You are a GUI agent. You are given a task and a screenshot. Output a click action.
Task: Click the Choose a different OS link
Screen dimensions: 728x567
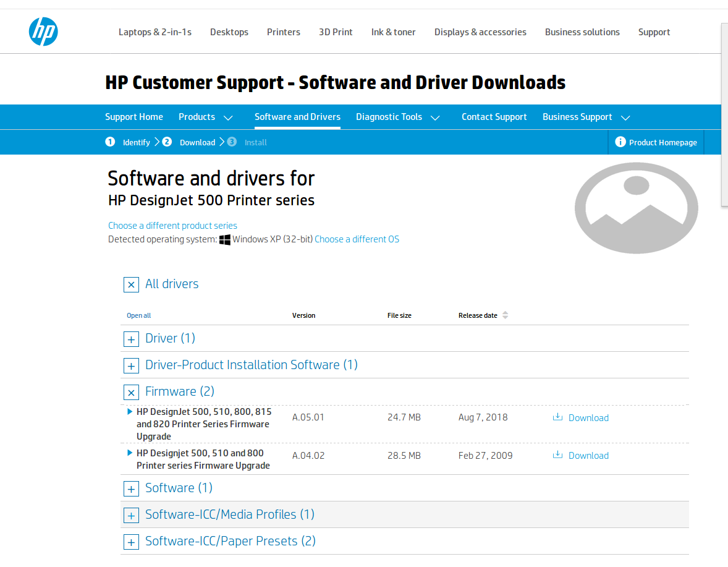(357, 239)
